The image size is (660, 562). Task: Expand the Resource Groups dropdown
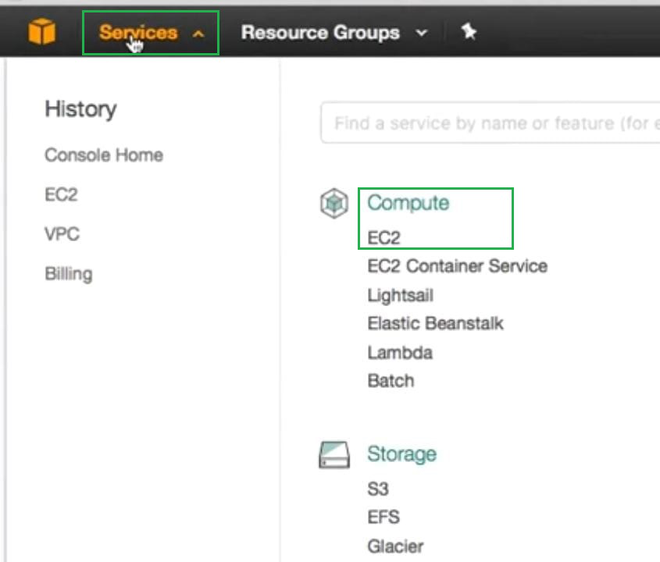[320, 33]
